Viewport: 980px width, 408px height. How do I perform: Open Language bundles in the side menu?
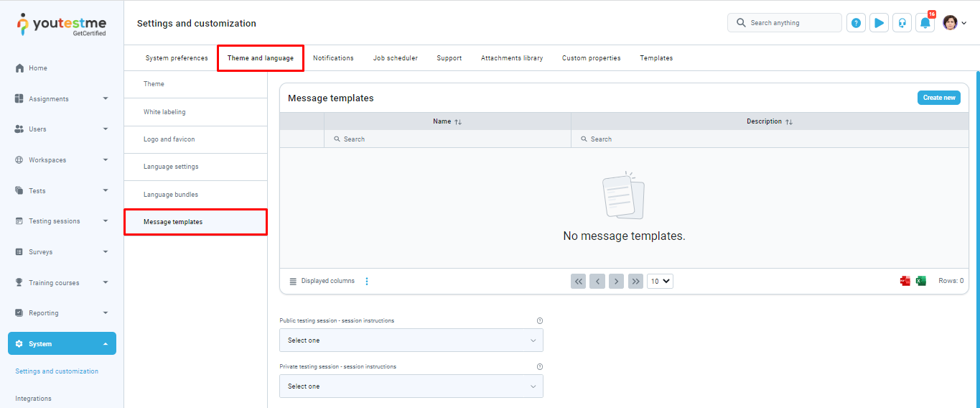171,195
